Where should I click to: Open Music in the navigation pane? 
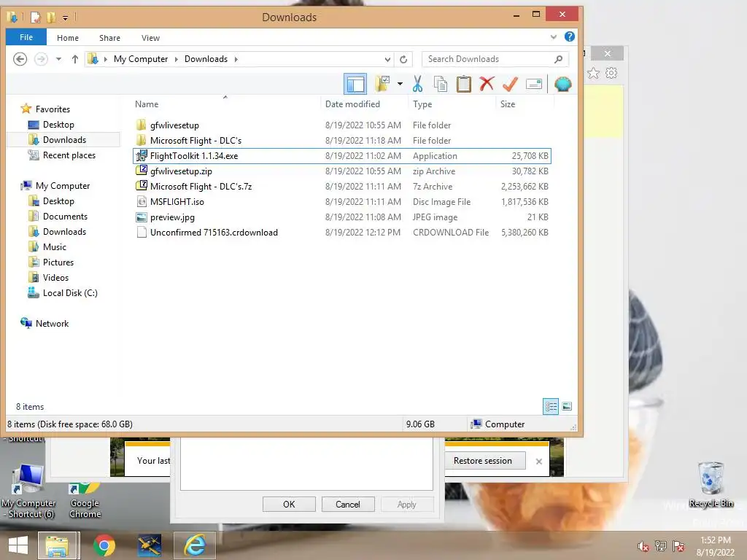tap(54, 246)
